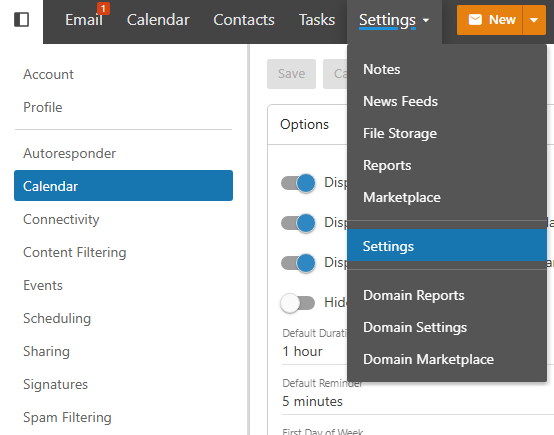The image size is (554, 435).
Task: Switch to Calendar in top navigation
Action: pyautogui.click(x=158, y=20)
